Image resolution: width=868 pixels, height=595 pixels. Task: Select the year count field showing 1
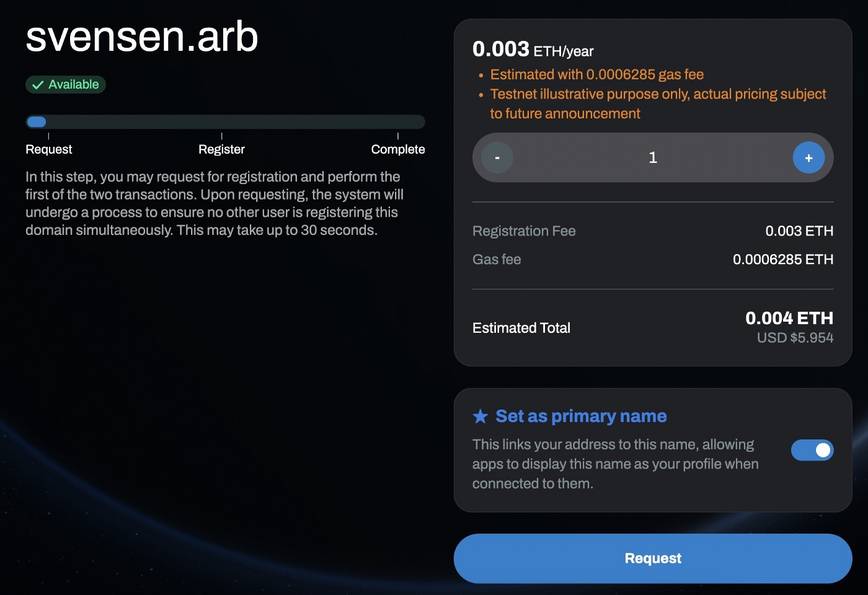[x=653, y=157]
